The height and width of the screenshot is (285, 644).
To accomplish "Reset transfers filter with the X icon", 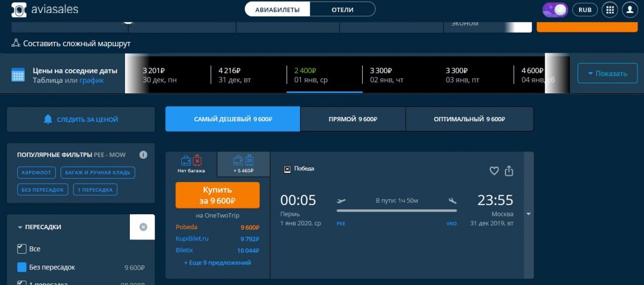I will 143,227.
